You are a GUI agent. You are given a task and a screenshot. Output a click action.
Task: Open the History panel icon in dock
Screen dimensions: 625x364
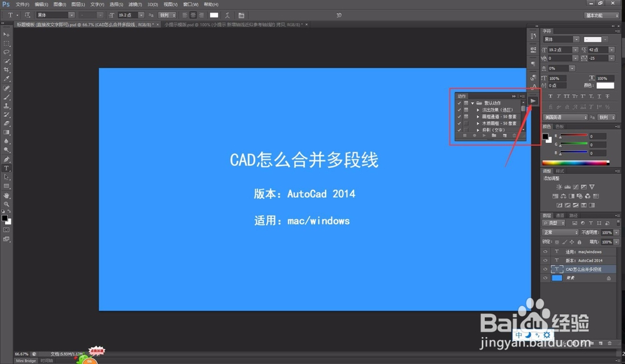[x=533, y=36]
